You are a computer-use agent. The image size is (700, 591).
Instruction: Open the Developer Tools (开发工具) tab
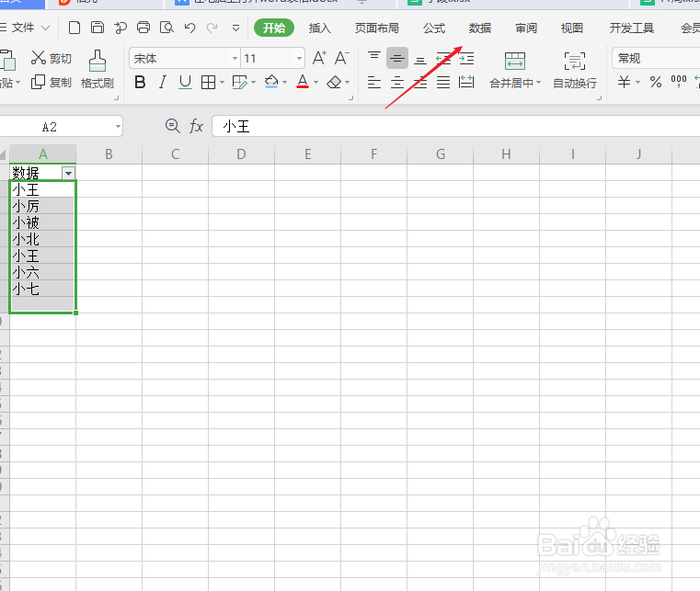coord(632,28)
